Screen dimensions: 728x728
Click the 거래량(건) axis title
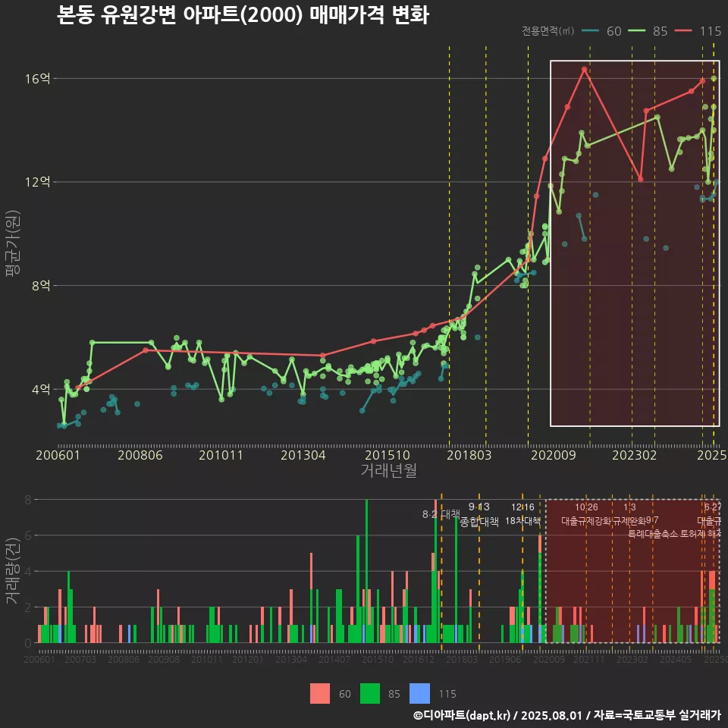[x=12, y=571]
